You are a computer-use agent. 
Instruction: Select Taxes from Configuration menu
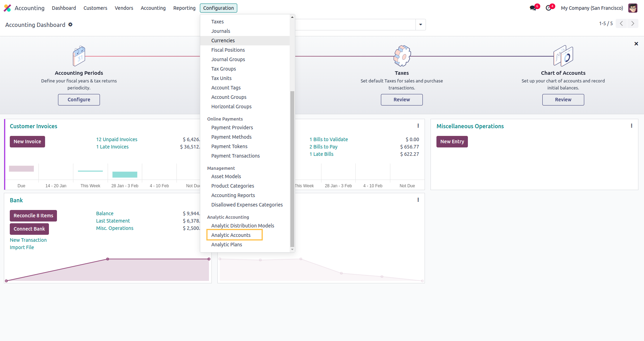[245, 22]
